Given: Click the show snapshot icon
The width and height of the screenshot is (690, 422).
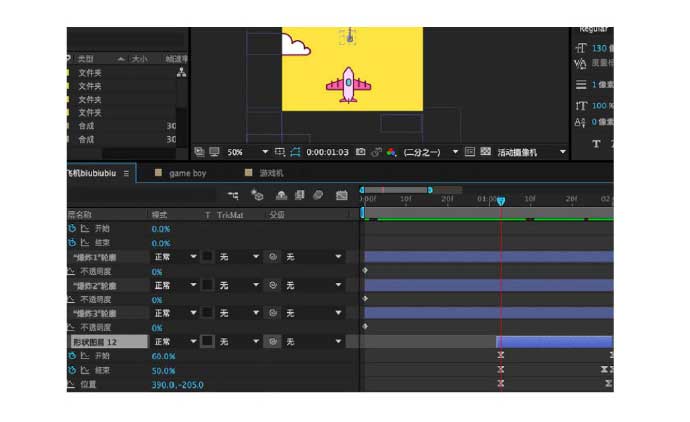Looking at the screenshot, I should pyautogui.click(x=376, y=152).
